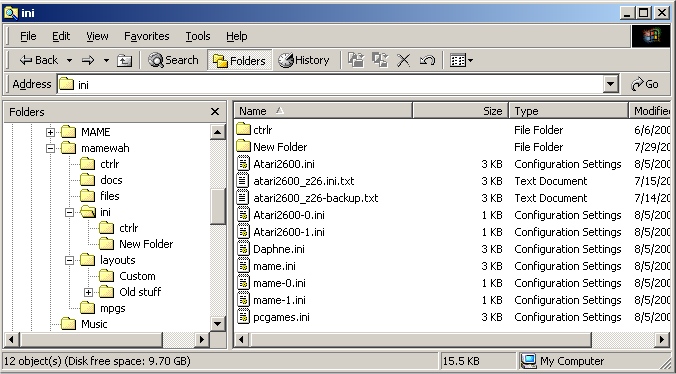Click the folder tree scroll down arrow
This screenshot has height=374, width=676.
tap(218, 324)
